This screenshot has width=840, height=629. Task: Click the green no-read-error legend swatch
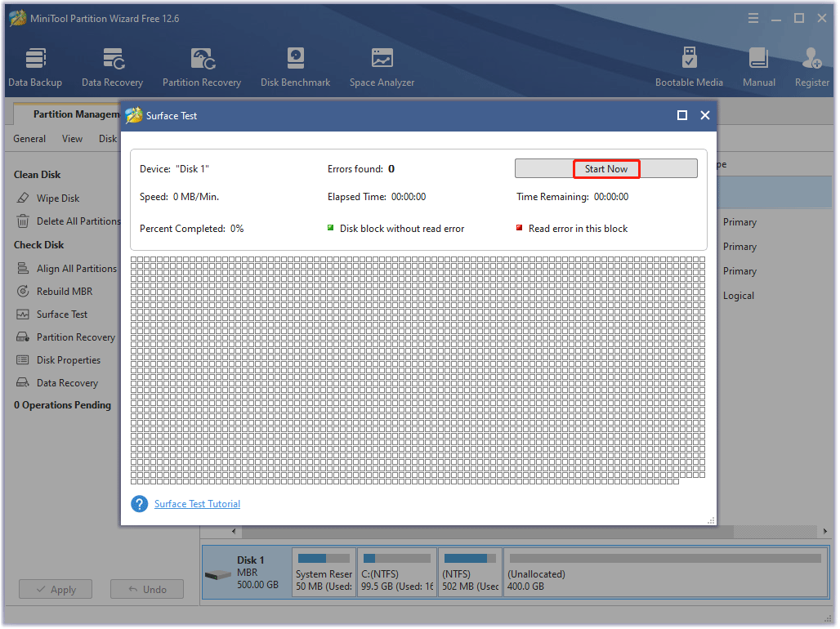[x=331, y=228]
